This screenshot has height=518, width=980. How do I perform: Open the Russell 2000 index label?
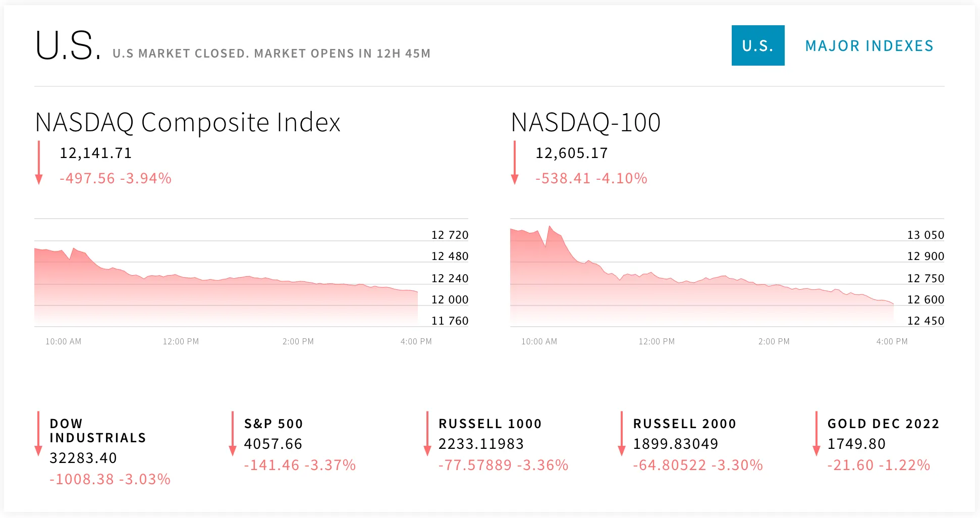(685, 424)
